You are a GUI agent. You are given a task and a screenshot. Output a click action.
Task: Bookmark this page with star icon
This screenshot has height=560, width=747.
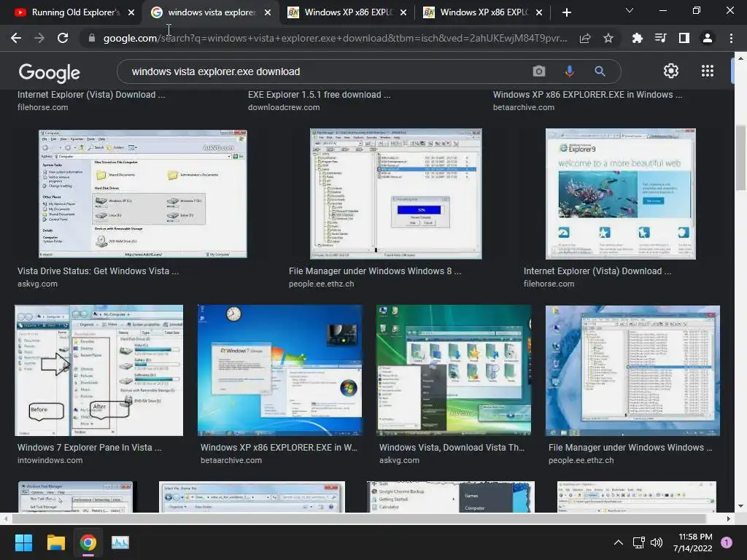click(x=608, y=38)
